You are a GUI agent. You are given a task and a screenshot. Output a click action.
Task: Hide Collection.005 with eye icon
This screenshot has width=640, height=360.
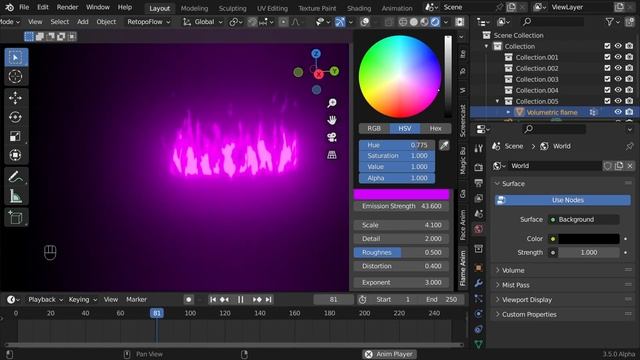coord(618,101)
